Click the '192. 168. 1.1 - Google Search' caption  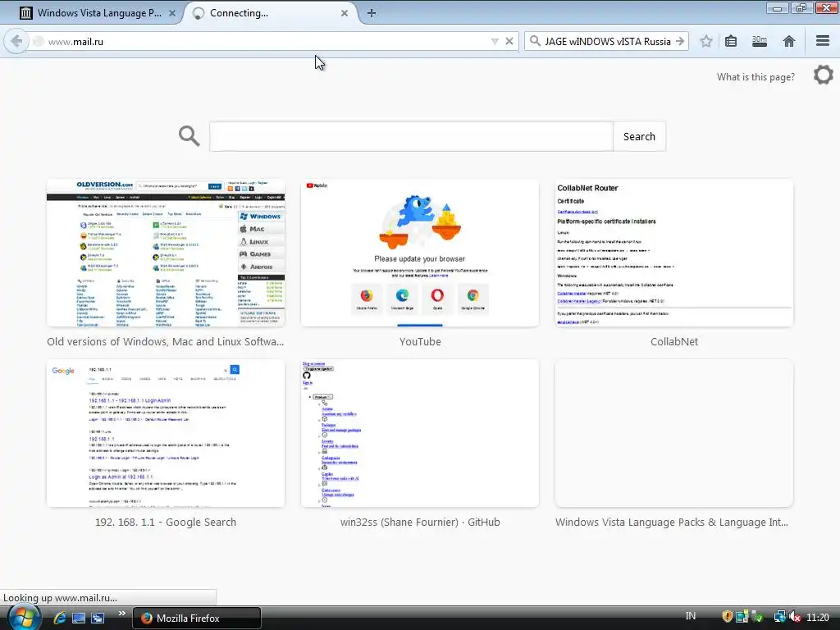(166, 523)
